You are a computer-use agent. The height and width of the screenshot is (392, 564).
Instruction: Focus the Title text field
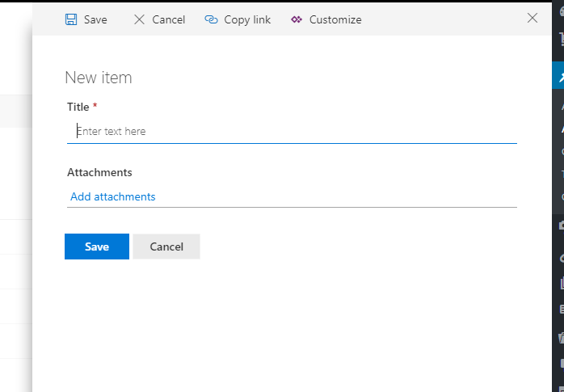coord(292,131)
